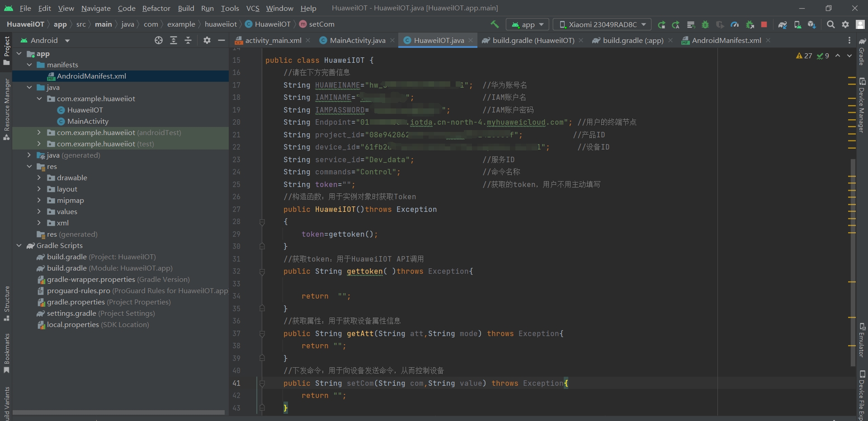
Task: Expand the mipmap folder
Action: click(x=39, y=201)
